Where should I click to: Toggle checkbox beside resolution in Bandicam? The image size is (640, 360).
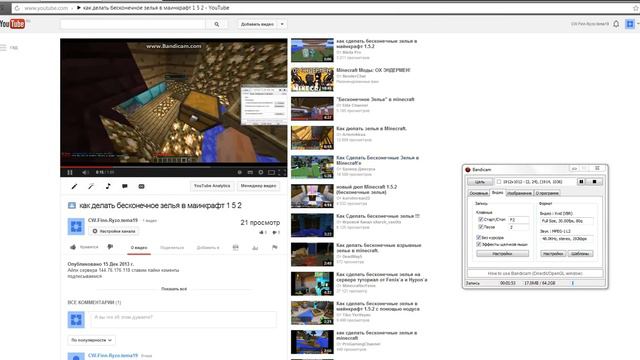499,182
